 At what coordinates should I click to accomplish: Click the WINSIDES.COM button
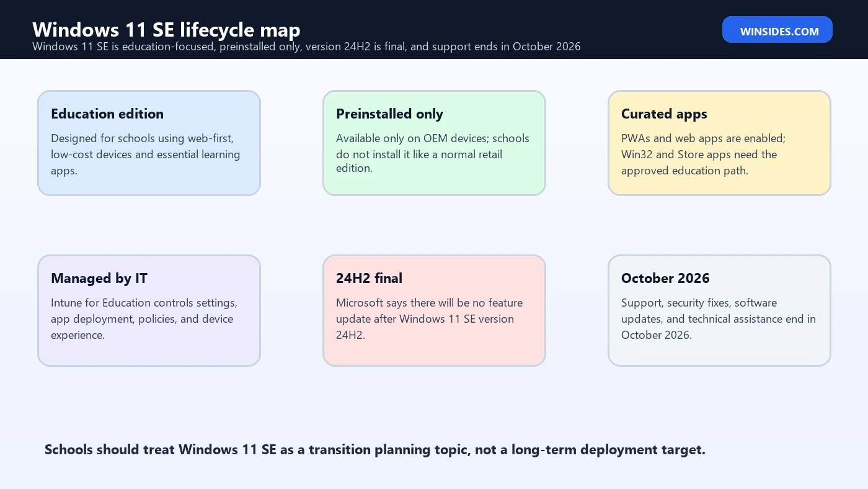click(777, 30)
